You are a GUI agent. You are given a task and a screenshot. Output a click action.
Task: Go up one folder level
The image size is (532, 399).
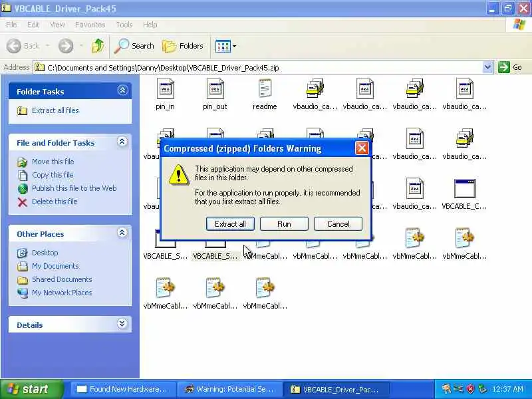pyautogui.click(x=98, y=46)
